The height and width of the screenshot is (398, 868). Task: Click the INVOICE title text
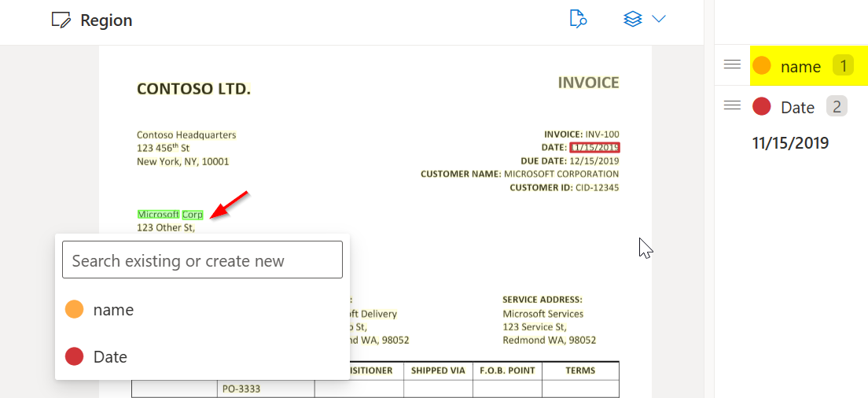[588, 83]
